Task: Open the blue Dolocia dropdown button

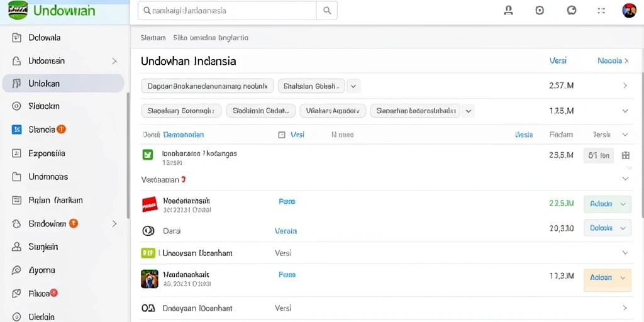Action: click(607, 228)
